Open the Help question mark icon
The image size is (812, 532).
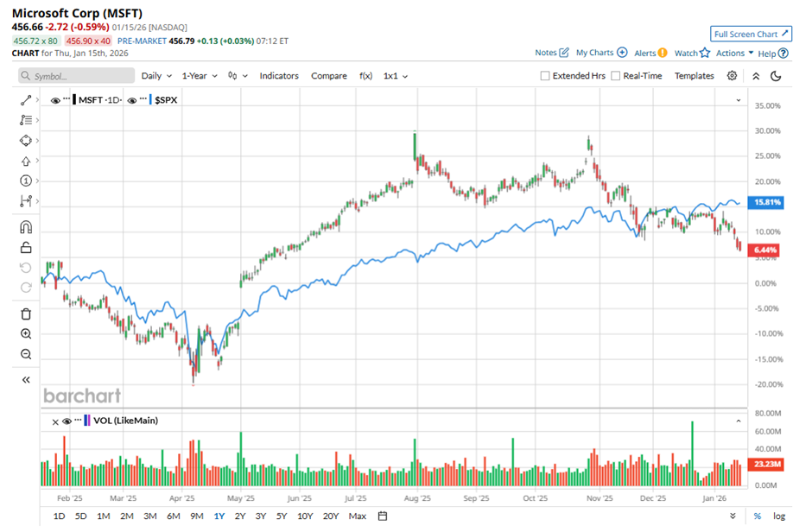click(x=783, y=54)
